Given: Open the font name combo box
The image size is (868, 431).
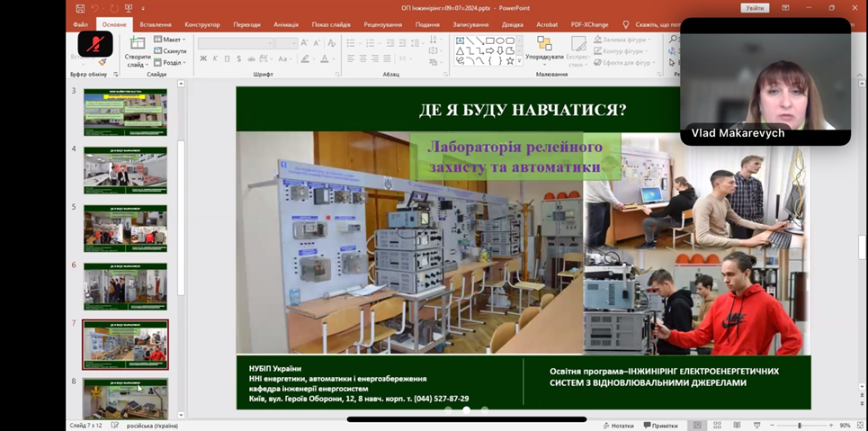Looking at the screenshot, I should 235,43.
